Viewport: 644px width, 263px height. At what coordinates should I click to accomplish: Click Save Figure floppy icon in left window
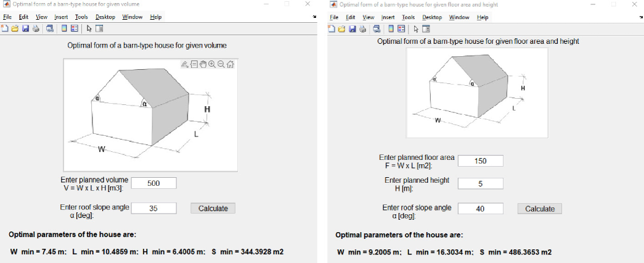25,29
